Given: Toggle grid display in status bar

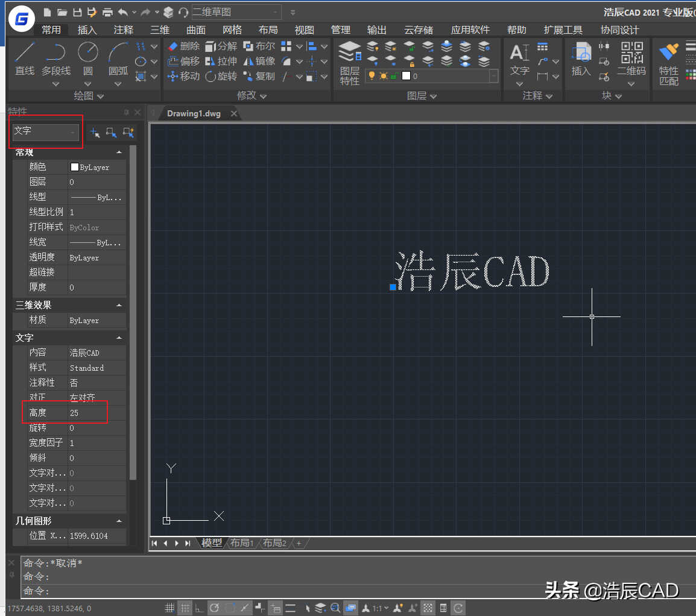Looking at the screenshot, I should click(x=185, y=608).
